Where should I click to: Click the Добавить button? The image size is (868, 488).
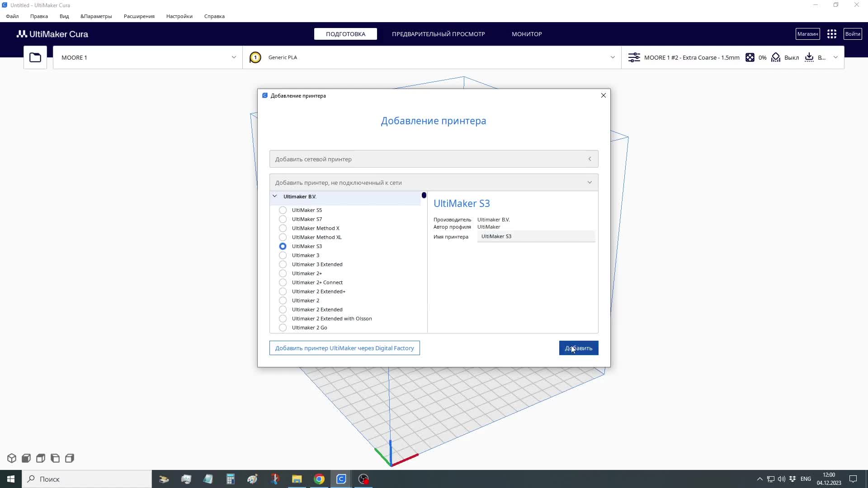[579, 348]
